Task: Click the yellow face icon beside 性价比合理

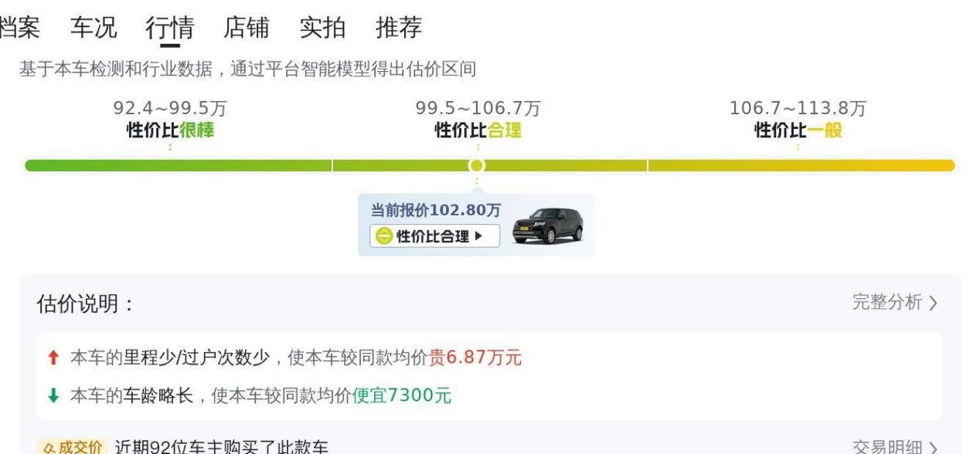Action: click(383, 236)
